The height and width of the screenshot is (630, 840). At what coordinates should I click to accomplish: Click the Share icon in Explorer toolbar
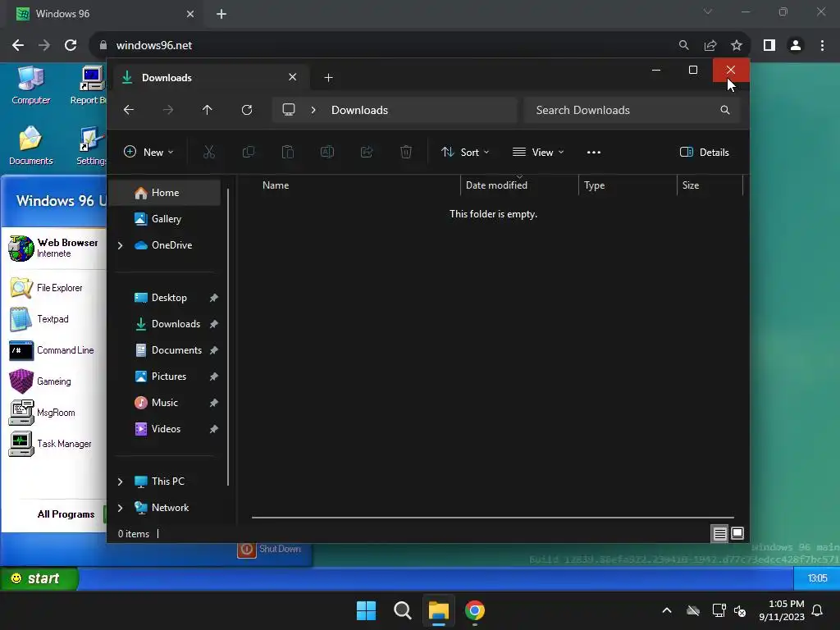click(367, 152)
